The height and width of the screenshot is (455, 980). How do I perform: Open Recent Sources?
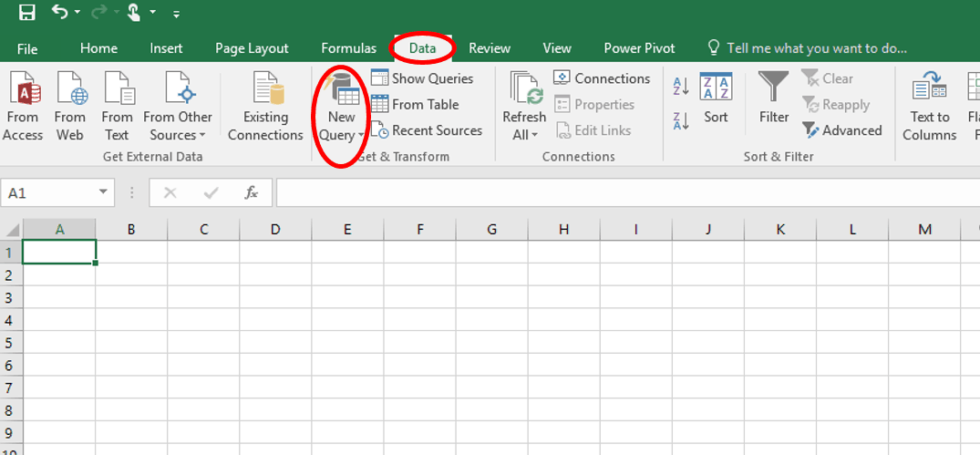tap(427, 130)
